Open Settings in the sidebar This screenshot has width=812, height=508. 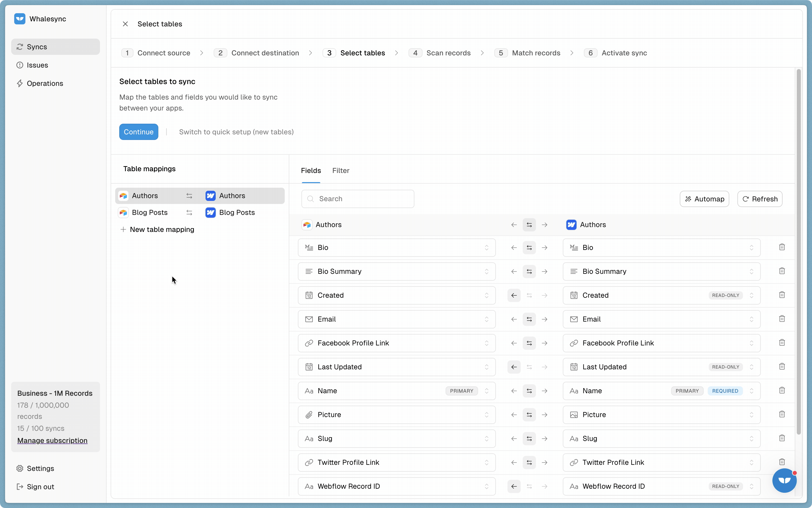click(x=55, y=468)
